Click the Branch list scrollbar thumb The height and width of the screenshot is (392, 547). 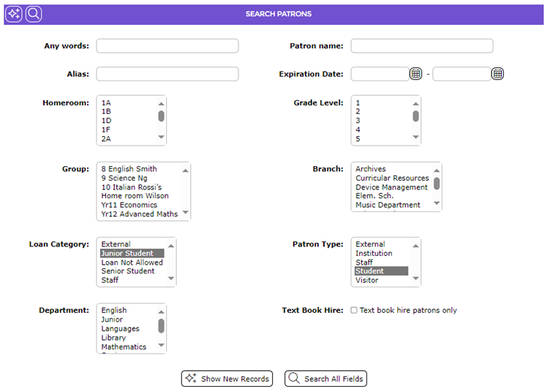[437, 184]
